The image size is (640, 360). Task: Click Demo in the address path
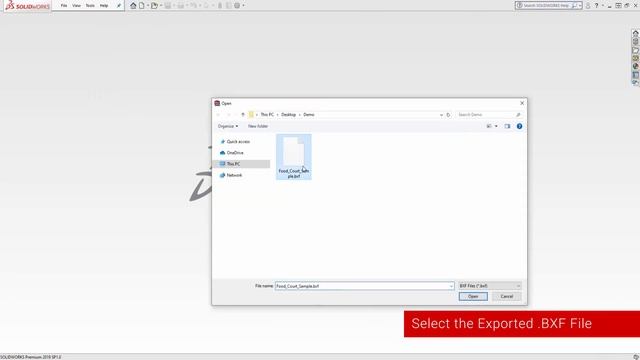point(309,115)
